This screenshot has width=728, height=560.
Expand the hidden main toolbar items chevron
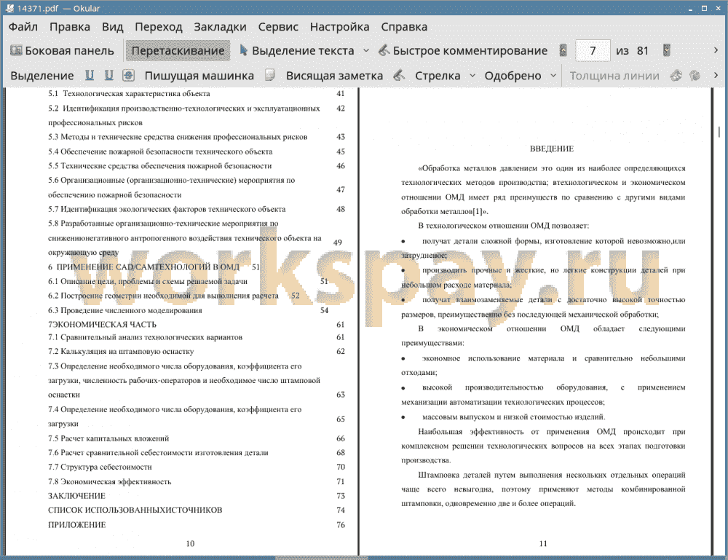716,50
